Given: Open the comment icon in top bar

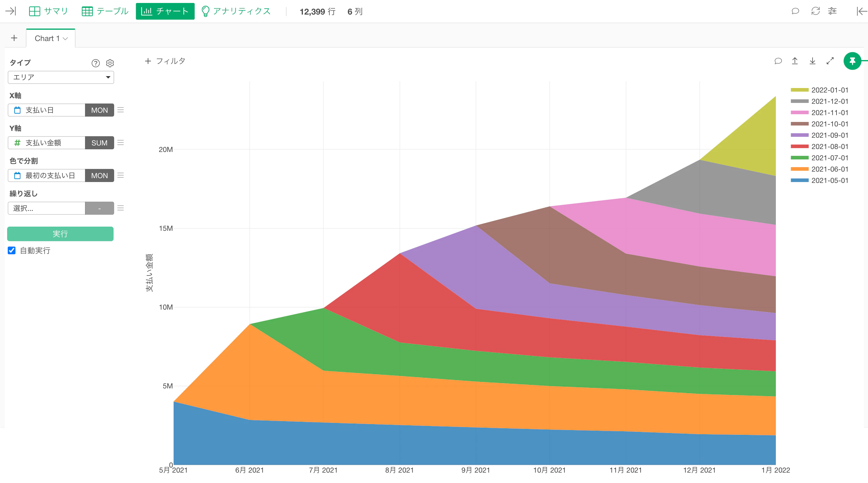Looking at the screenshot, I should (x=795, y=11).
